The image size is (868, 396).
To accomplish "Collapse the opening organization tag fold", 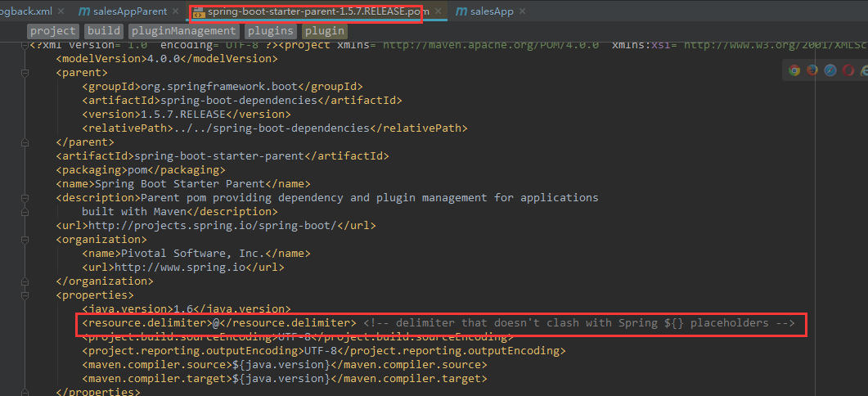I will tap(25, 239).
